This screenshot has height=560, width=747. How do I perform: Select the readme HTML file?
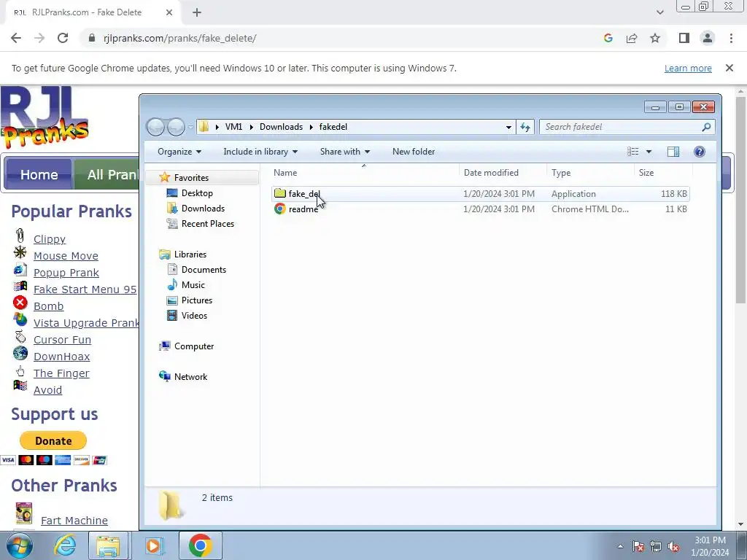(x=481, y=209)
